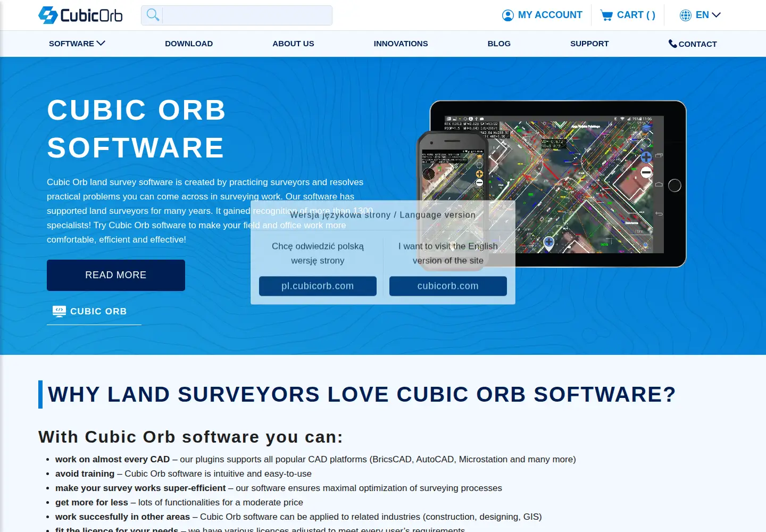The image size is (766, 532).
Task: Click the READ MORE button
Action: pos(116,275)
